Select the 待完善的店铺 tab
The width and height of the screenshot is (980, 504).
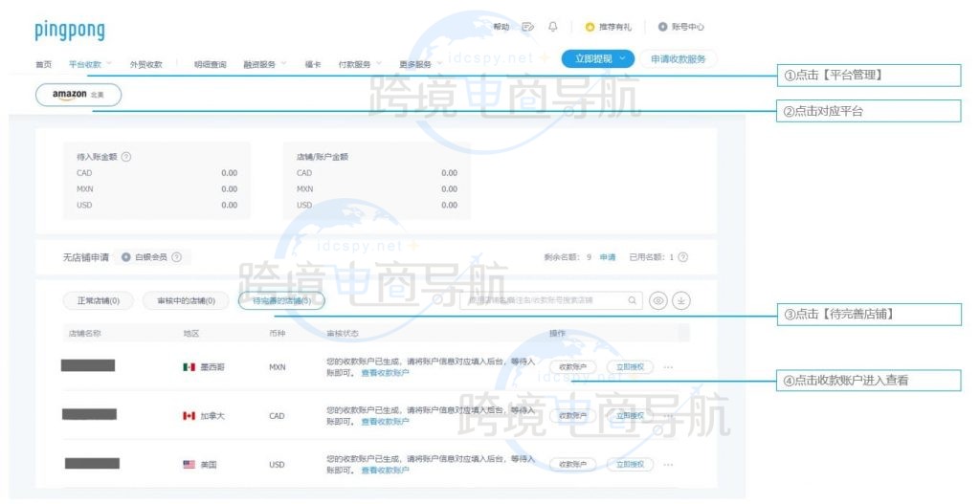coord(282,301)
